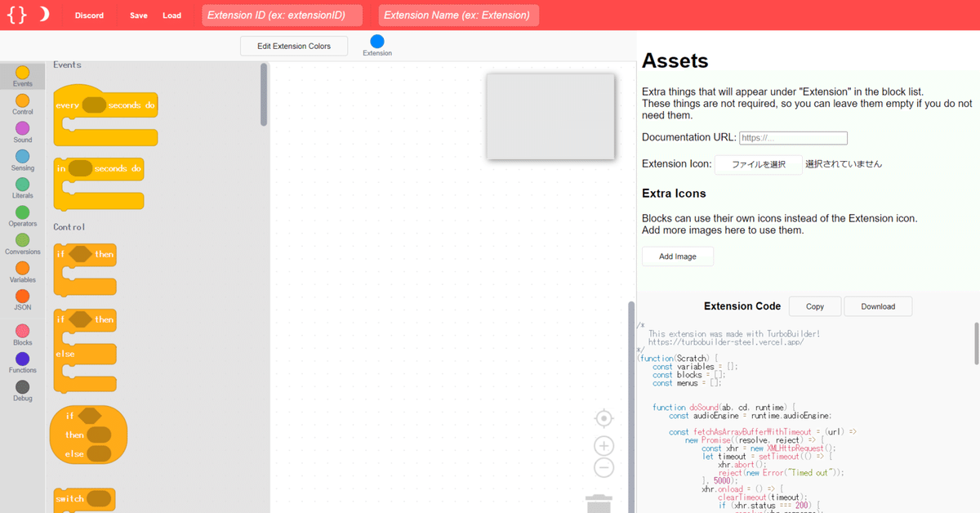Select the Blocks category
980x513 pixels.
[23, 335]
